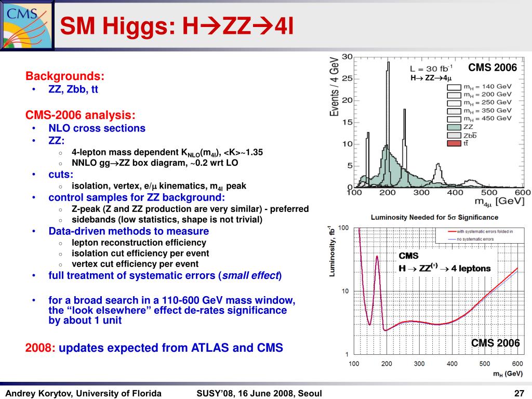532x399 pixels.
Task: Select the 'NLO cross sections' bullet
Action: (97, 128)
